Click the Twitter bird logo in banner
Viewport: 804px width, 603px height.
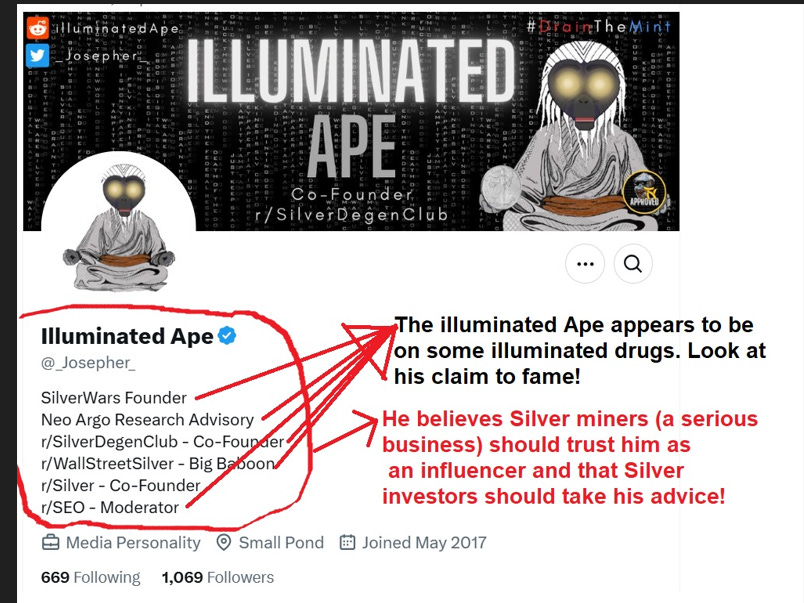coord(38,55)
